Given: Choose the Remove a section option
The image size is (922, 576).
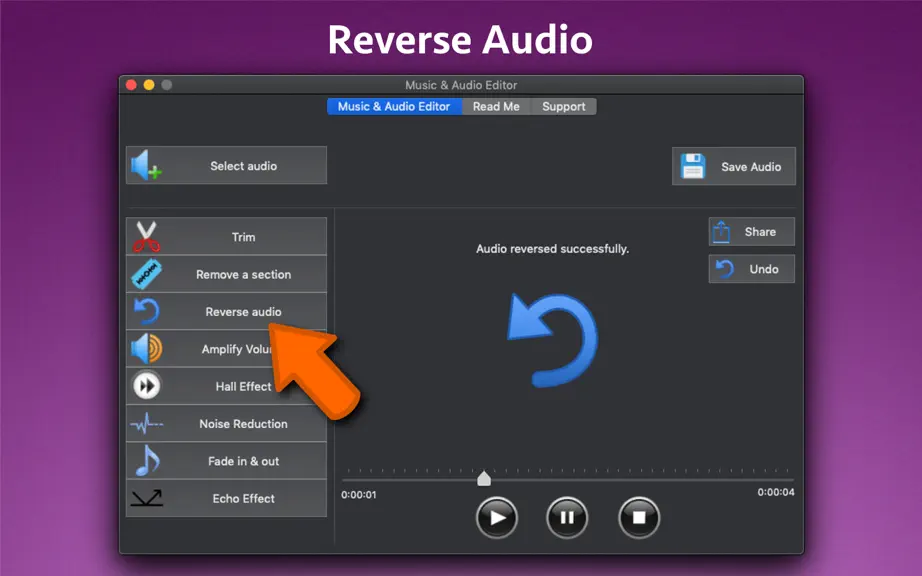Looking at the screenshot, I should [226, 274].
